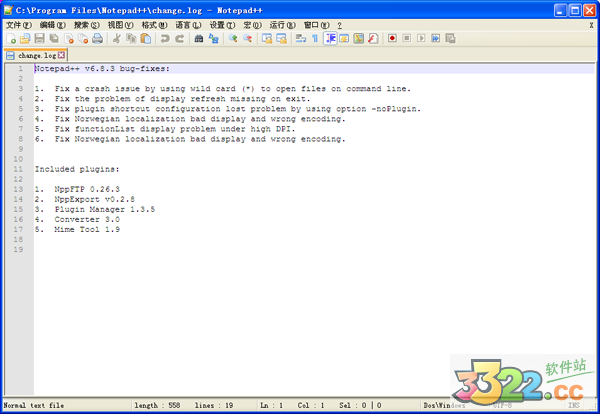Viewport: 600px width, 414px height.
Task: Click the Zoom In magnifier icon
Action: coord(233,39)
